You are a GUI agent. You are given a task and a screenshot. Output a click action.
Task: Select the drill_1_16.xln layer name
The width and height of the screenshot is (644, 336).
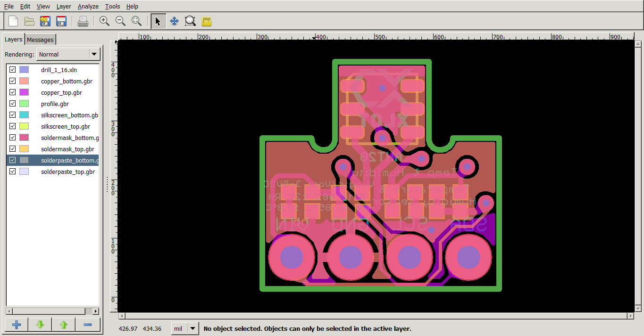tap(59, 70)
